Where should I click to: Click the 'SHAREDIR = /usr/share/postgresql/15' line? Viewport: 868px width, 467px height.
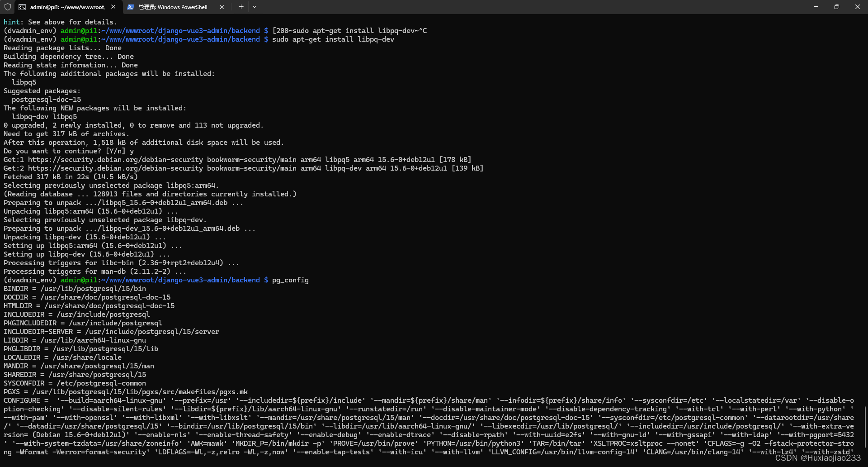pyautogui.click(x=75, y=375)
